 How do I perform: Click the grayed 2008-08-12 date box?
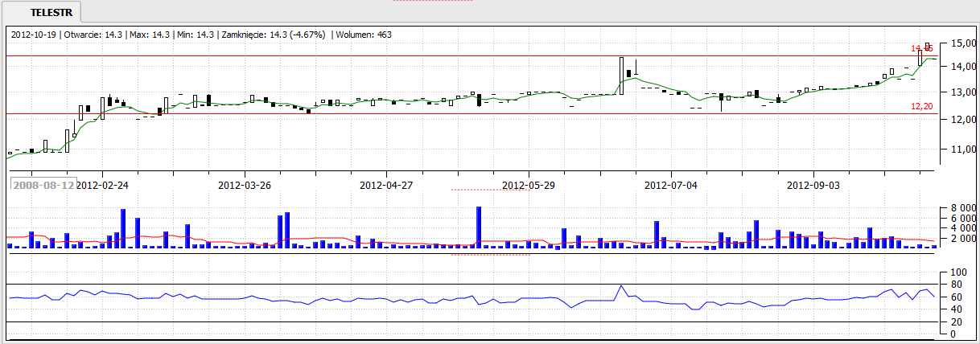(43, 185)
